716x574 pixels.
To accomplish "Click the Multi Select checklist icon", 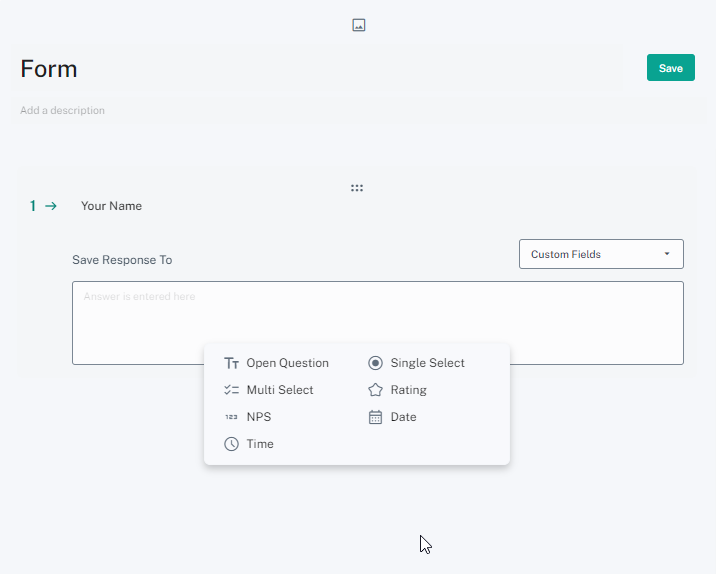I will pyautogui.click(x=231, y=390).
